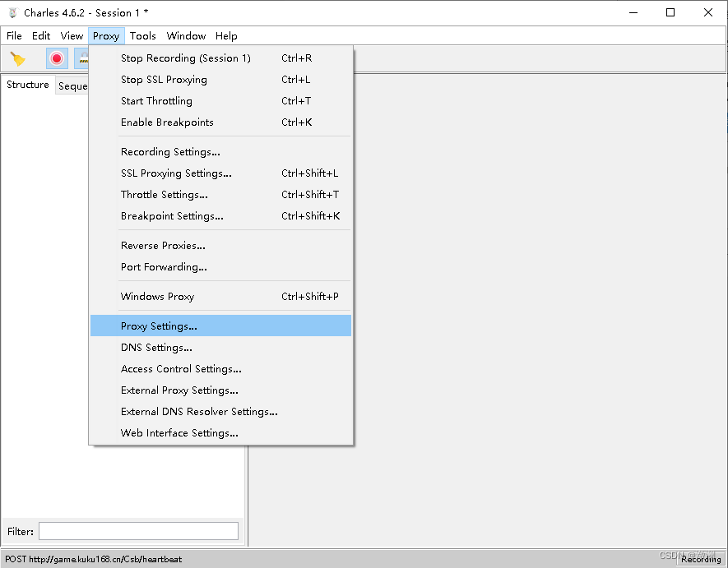
Task: Select Stop SSL Proxying
Action: click(221, 80)
